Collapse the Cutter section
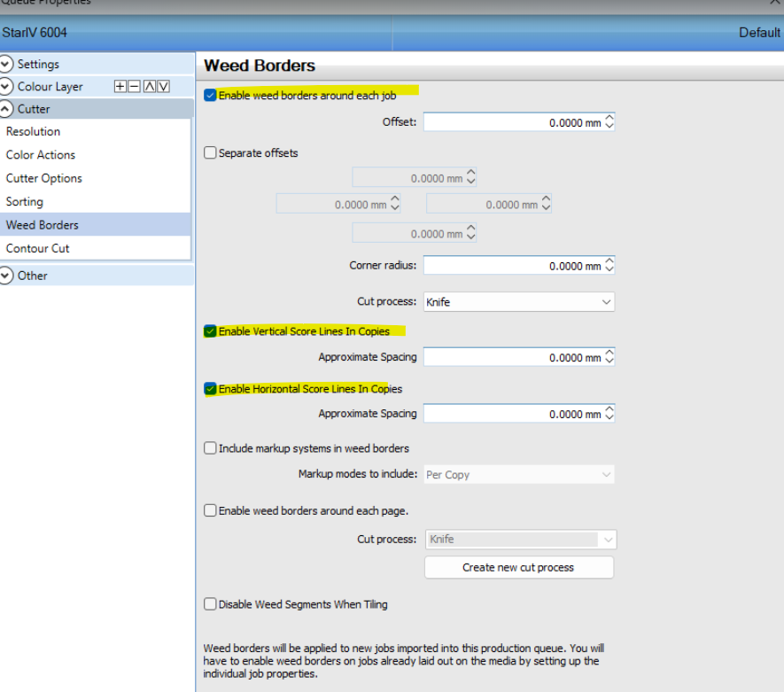The image size is (784, 692). coord(6,109)
